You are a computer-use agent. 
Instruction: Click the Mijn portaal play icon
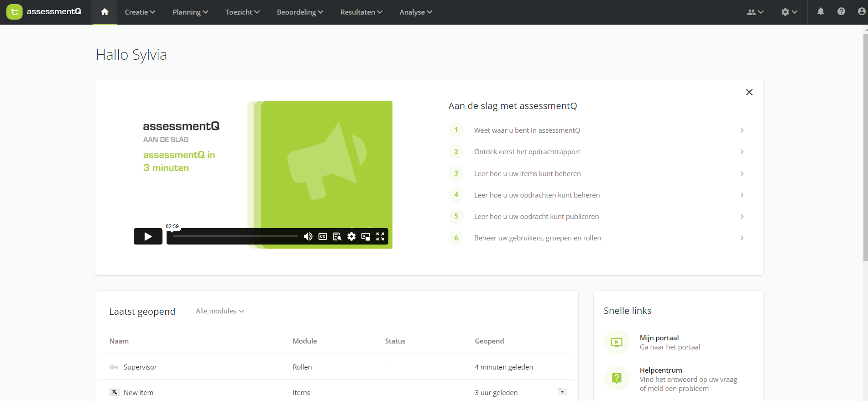[x=617, y=342]
